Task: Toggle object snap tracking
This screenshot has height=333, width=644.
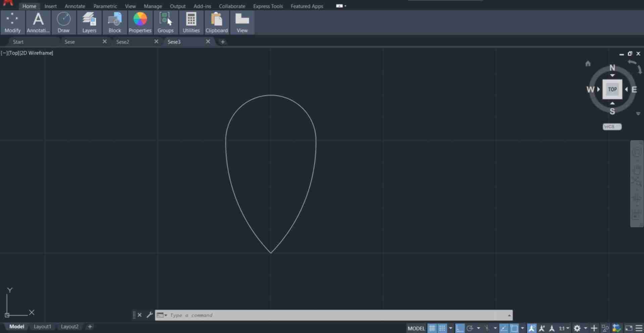Action: [504, 328]
